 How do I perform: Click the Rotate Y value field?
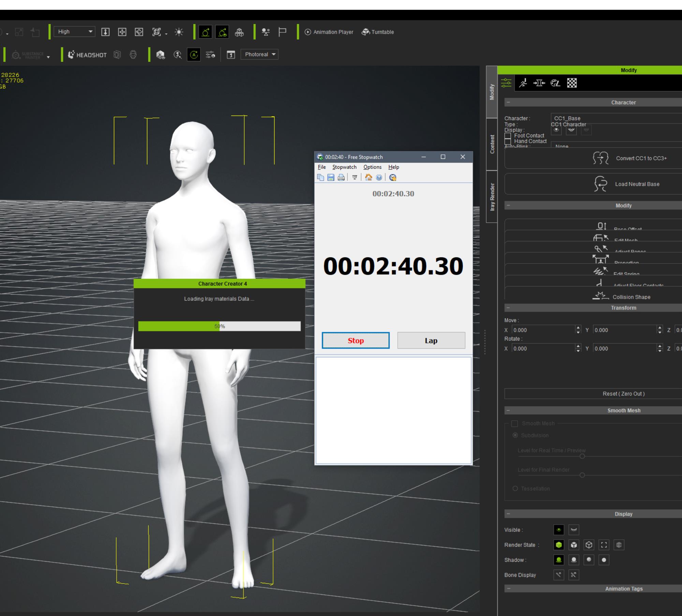pos(625,348)
